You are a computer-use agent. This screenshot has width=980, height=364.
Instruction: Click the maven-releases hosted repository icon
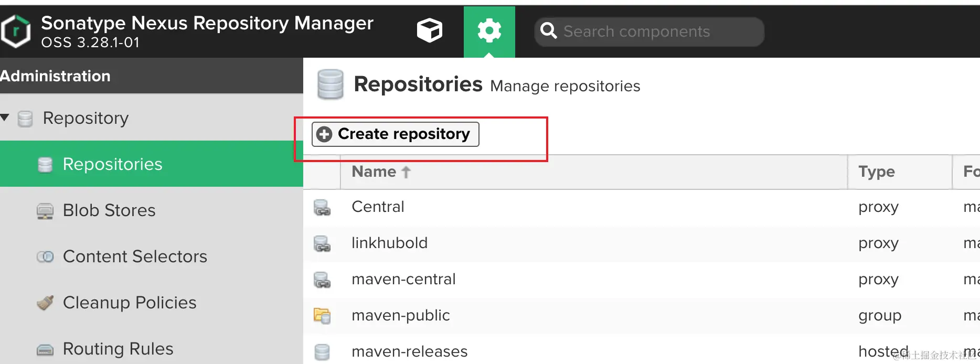point(322,352)
